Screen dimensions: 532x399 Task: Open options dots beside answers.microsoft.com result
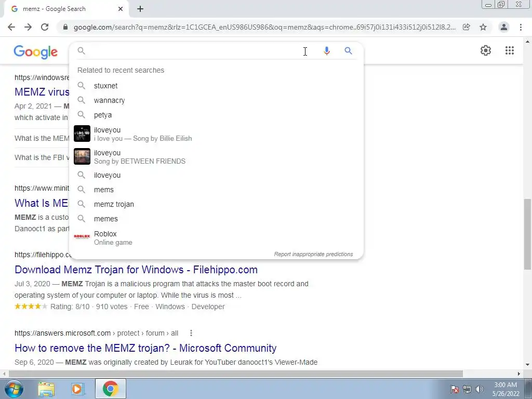pyautogui.click(x=191, y=333)
